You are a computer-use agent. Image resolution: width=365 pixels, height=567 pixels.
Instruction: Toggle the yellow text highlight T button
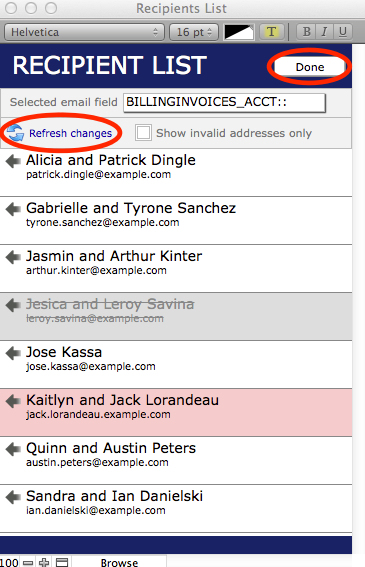[x=271, y=32]
